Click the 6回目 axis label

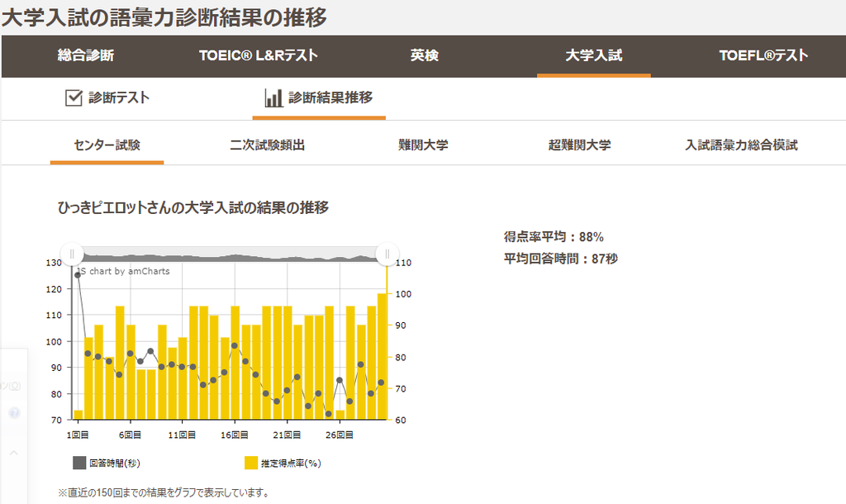(x=130, y=435)
